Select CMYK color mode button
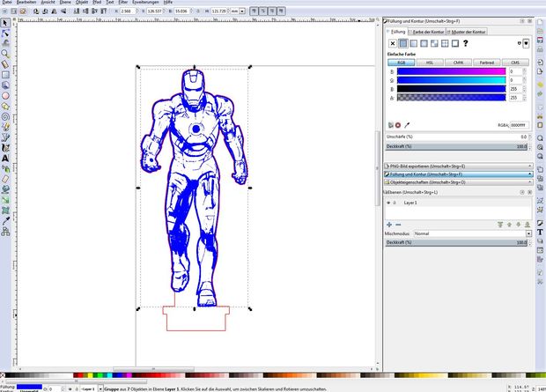This screenshot has height=392, width=546. click(458, 63)
